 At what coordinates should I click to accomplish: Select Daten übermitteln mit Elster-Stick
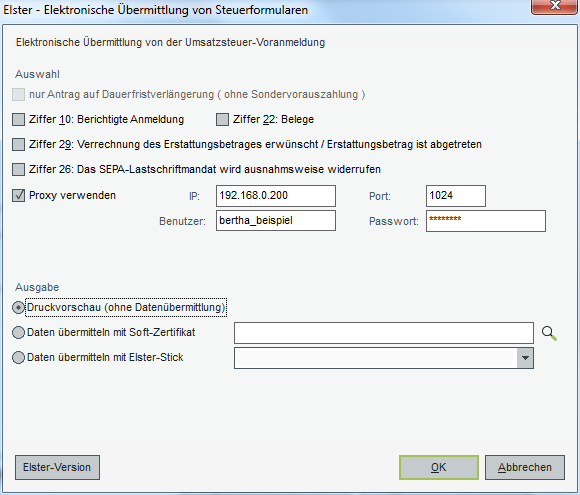pos(18,358)
